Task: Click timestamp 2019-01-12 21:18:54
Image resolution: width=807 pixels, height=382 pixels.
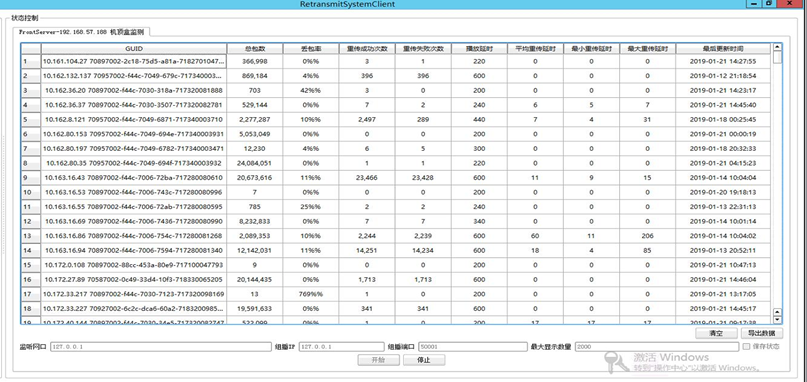Action: (723, 76)
